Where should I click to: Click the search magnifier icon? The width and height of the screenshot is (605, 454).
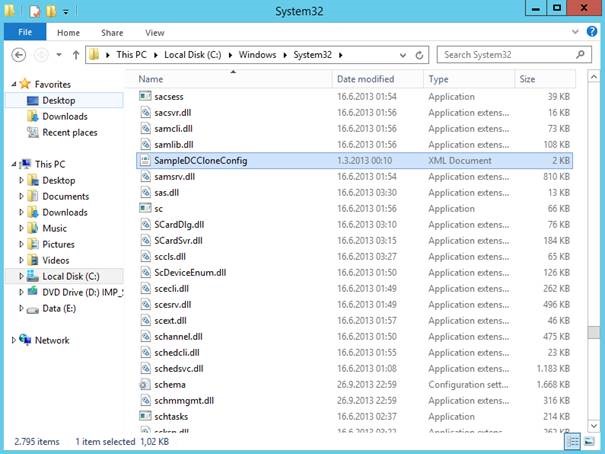click(x=580, y=55)
